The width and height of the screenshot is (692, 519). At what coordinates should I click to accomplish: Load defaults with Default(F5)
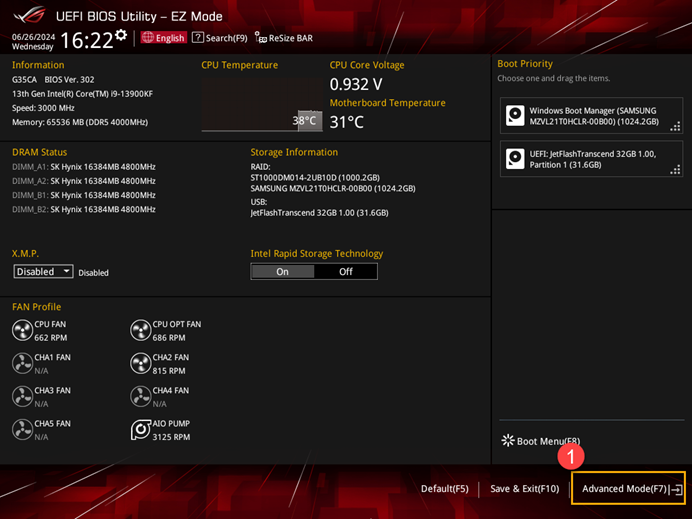(x=444, y=489)
